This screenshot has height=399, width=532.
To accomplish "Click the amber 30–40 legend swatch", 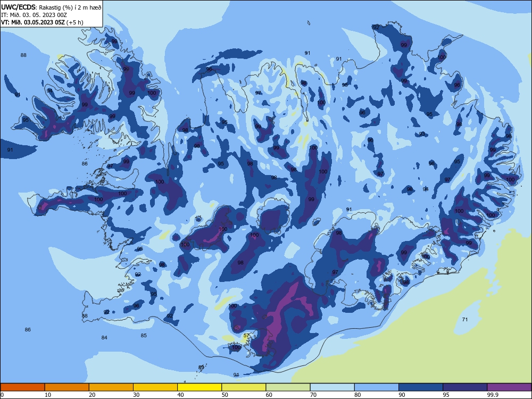I will [x=155, y=387].
